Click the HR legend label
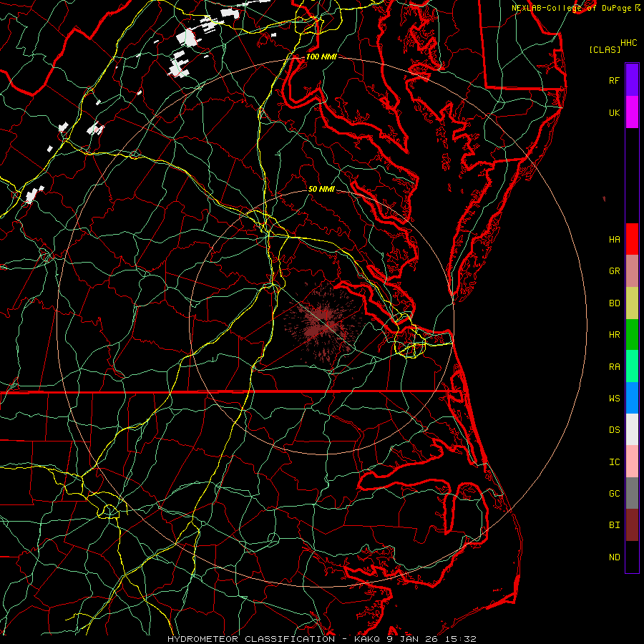 click(x=614, y=335)
